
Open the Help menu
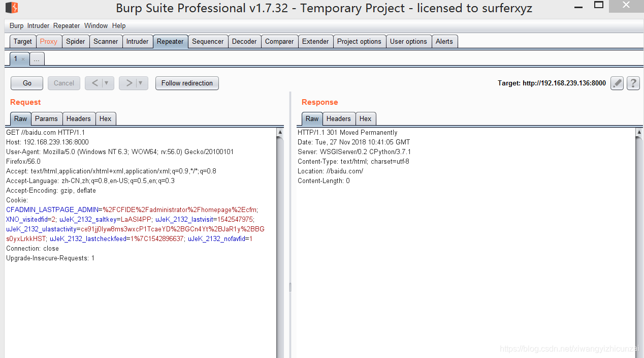click(119, 25)
